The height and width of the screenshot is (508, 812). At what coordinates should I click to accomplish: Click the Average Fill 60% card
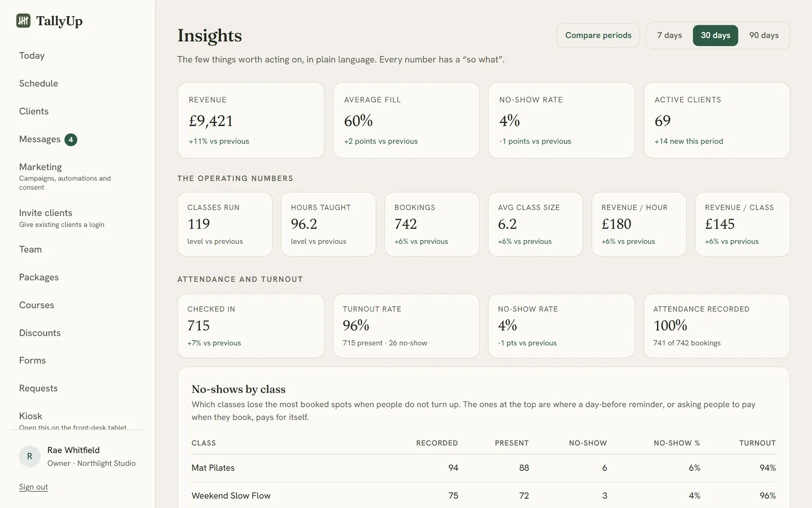(x=406, y=120)
